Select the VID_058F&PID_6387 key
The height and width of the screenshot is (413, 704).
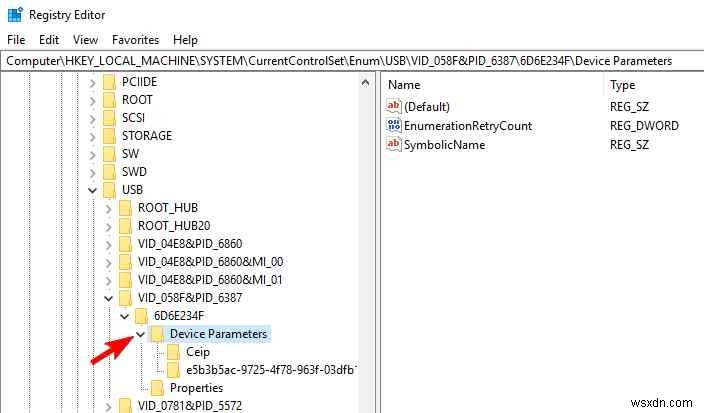click(x=190, y=298)
